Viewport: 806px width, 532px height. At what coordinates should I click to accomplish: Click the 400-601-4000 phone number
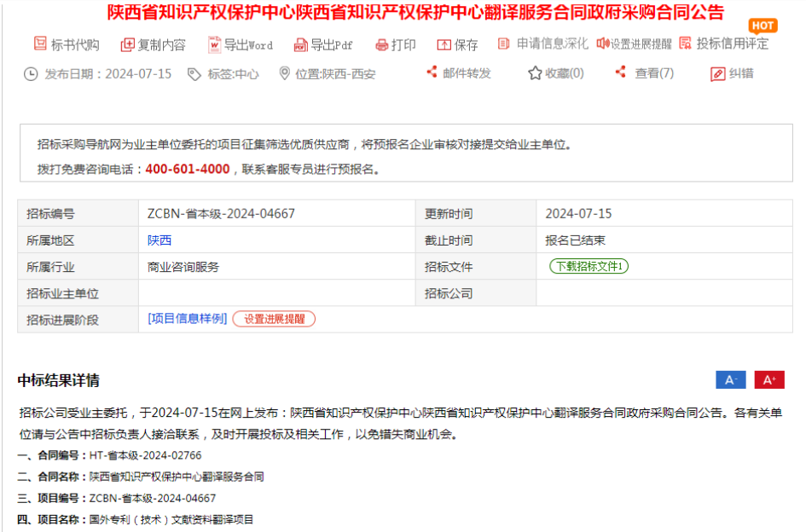coord(188,169)
